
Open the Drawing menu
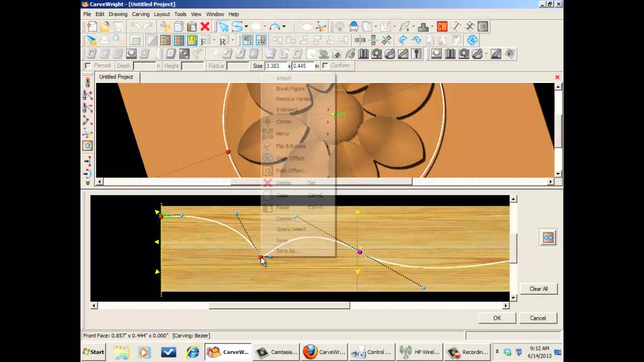(118, 14)
